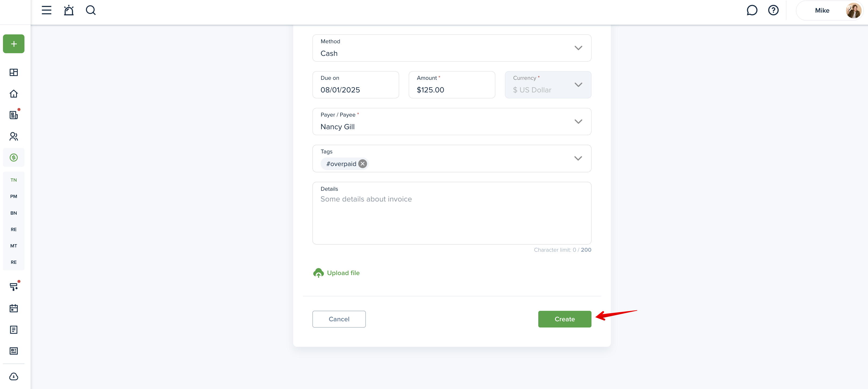Focus the Details text area
The height and width of the screenshot is (389, 868).
(x=451, y=213)
